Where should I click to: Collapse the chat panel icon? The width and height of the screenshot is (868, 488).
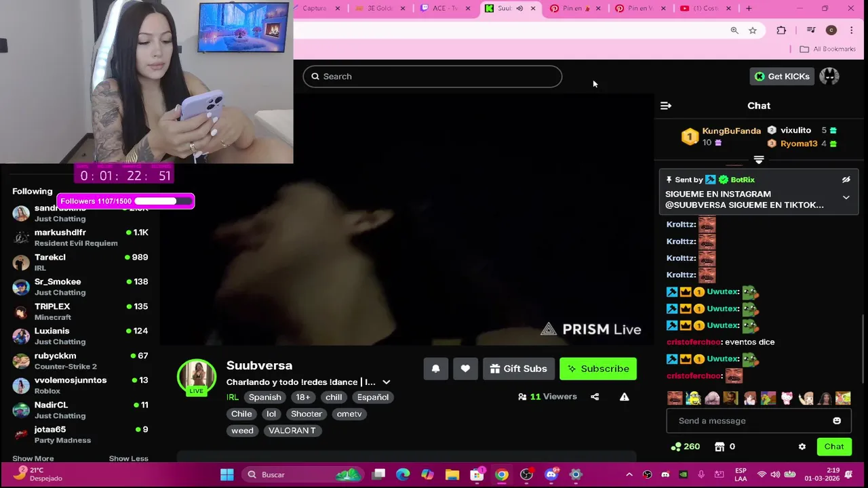[666, 106]
